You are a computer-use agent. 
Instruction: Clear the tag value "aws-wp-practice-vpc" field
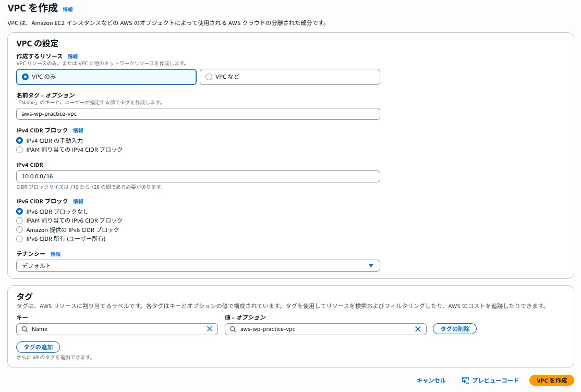click(417, 329)
